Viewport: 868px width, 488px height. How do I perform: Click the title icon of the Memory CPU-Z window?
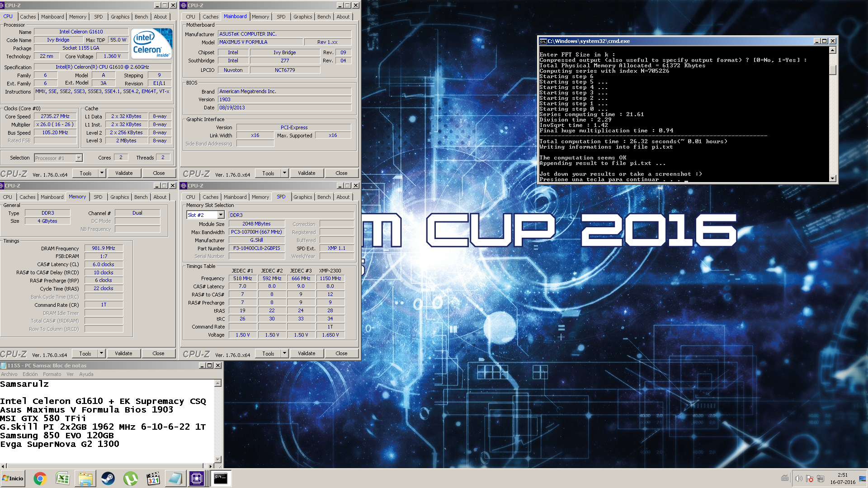click(x=2, y=186)
